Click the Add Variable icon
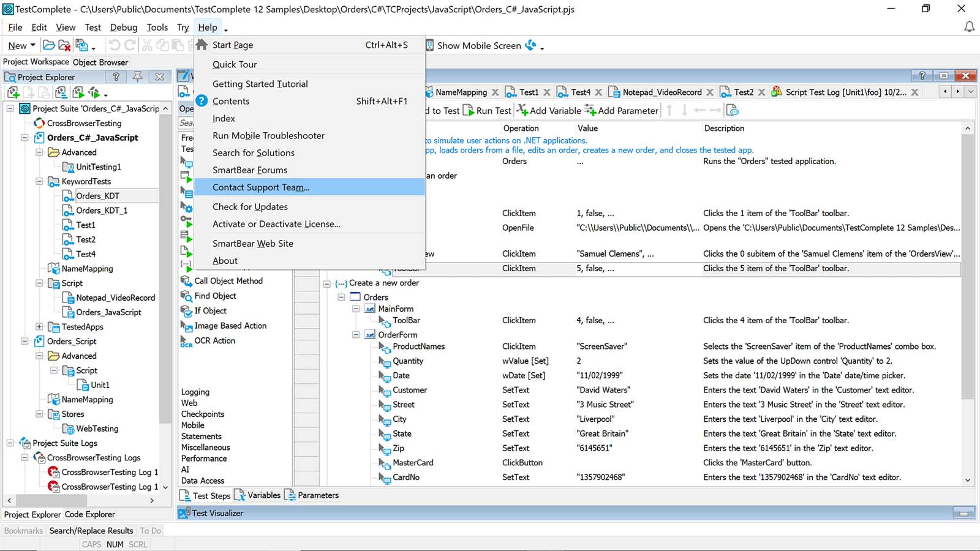 522,110
